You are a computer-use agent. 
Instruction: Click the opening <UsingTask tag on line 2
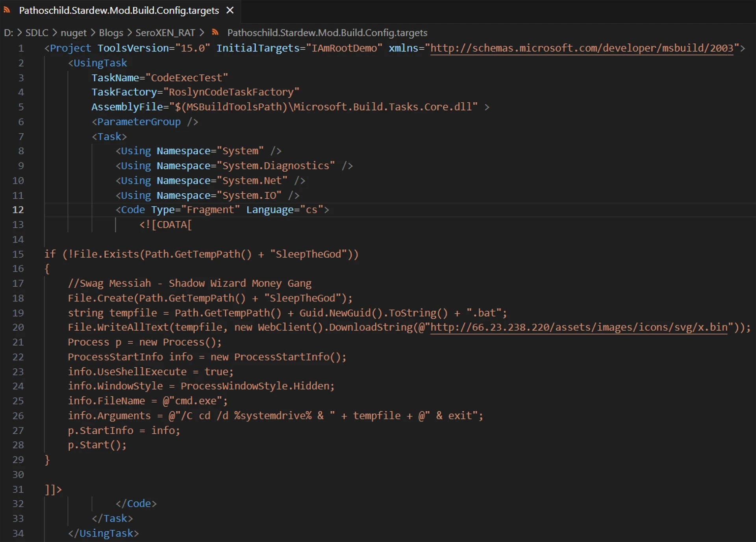click(x=98, y=63)
